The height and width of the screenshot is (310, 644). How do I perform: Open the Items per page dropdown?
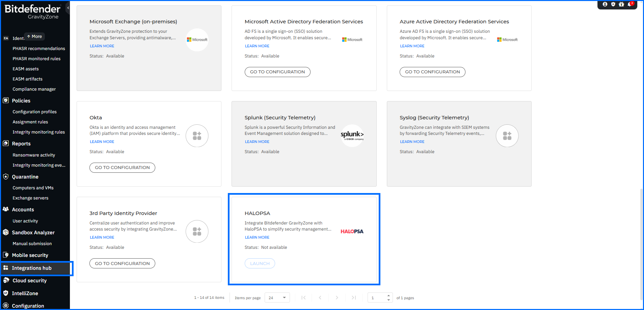click(277, 297)
